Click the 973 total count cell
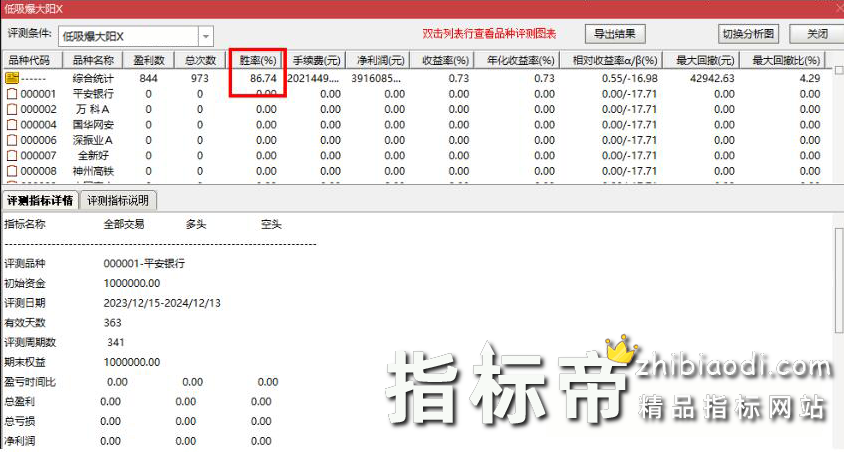This screenshot has width=844, height=452. click(200, 78)
